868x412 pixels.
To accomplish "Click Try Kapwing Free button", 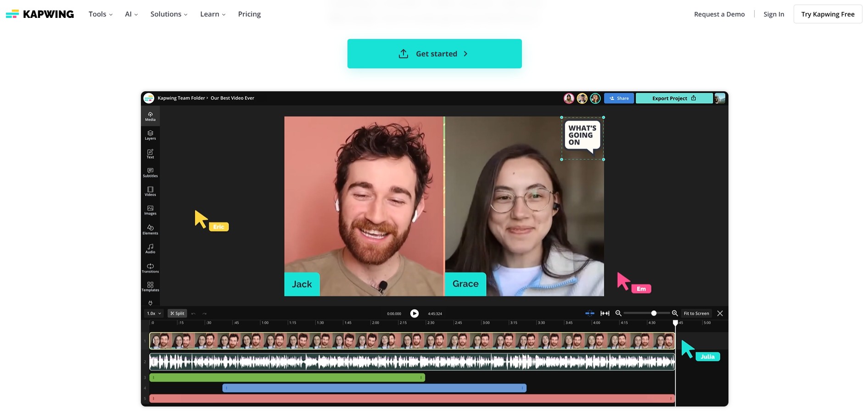I will (x=828, y=14).
